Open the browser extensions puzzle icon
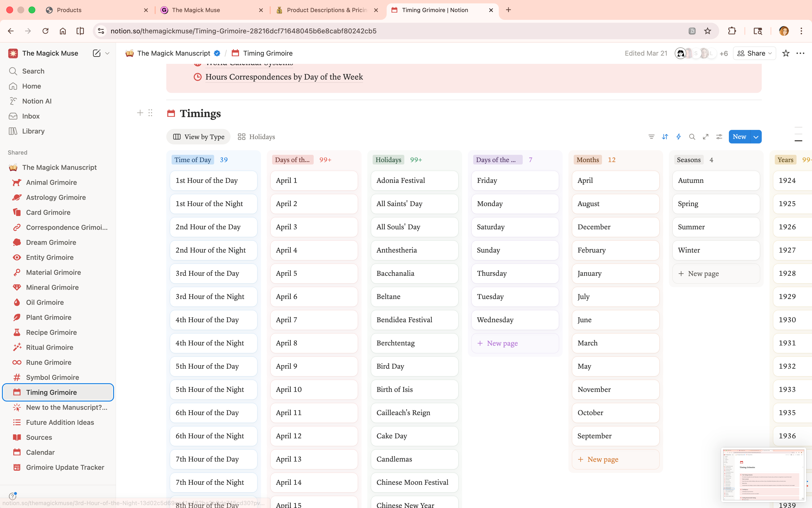The width and height of the screenshot is (812, 508). 732,31
